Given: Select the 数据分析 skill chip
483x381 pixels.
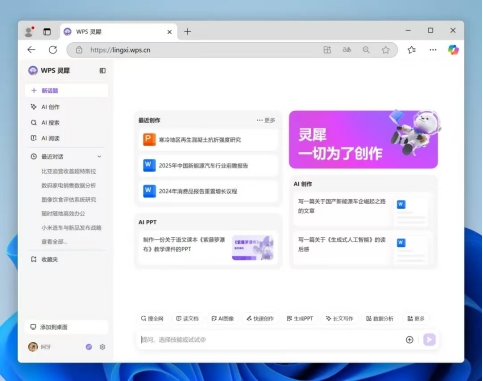Looking at the screenshot, I should click(x=380, y=319).
